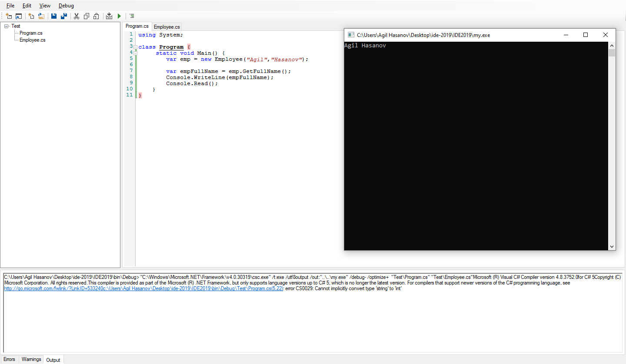Paste using the clipboard icon
The height and width of the screenshot is (364, 626).
click(97, 16)
